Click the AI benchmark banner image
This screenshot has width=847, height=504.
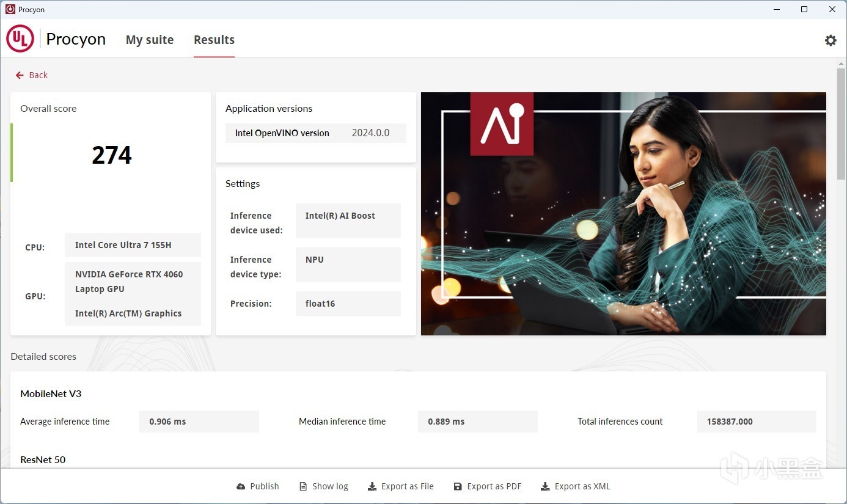623,214
